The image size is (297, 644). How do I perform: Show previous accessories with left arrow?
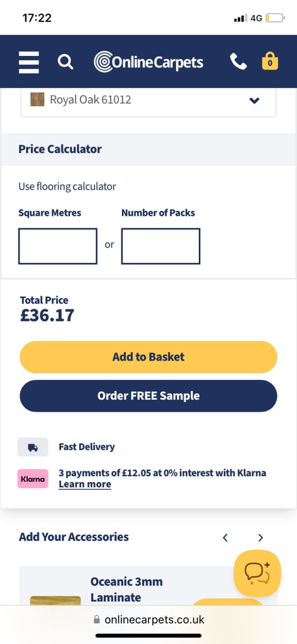coord(225,538)
